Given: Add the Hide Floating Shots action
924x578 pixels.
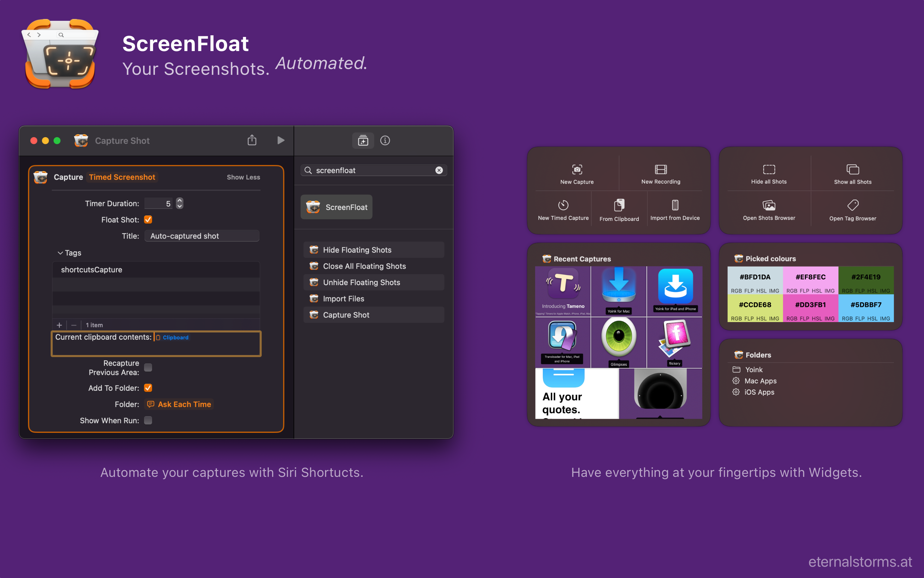Looking at the screenshot, I should [373, 250].
